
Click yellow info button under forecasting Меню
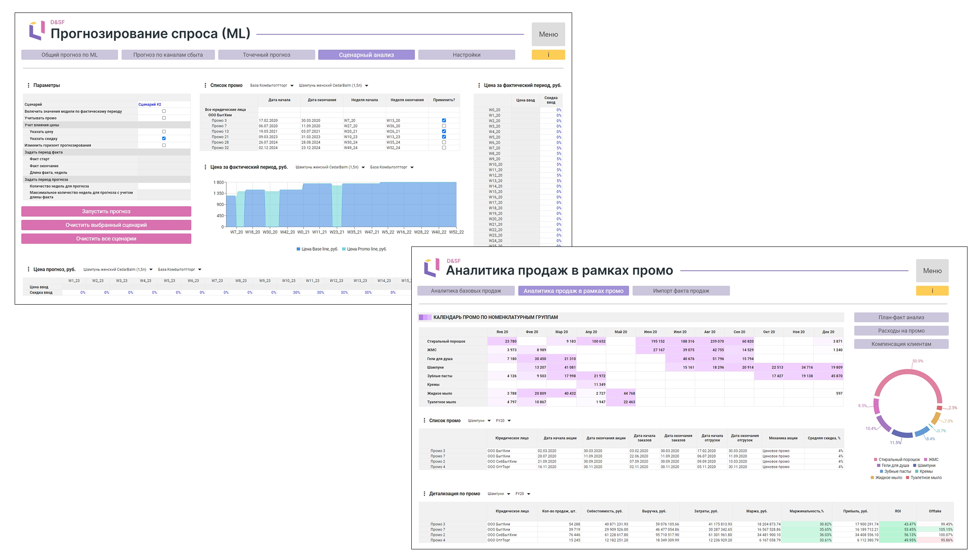pyautogui.click(x=548, y=55)
